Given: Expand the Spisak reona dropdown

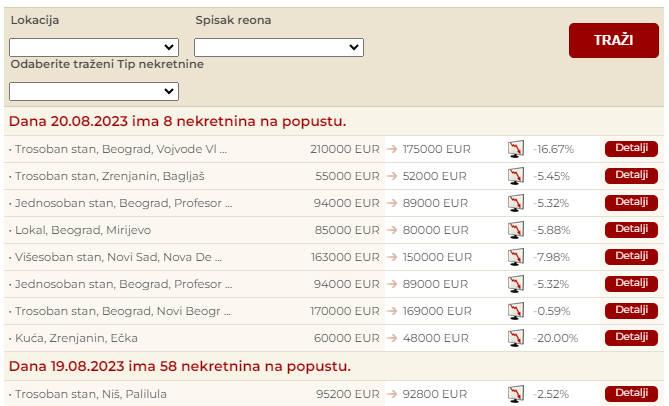Looking at the screenshot, I should 278,47.
